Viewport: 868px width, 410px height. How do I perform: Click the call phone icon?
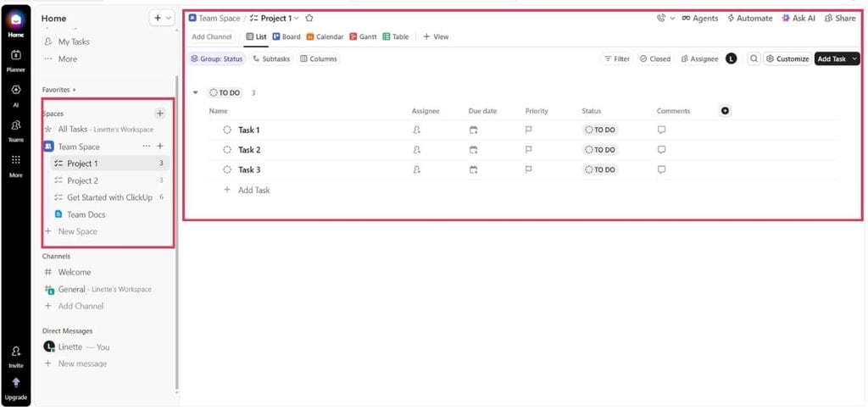(x=661, y=19)
